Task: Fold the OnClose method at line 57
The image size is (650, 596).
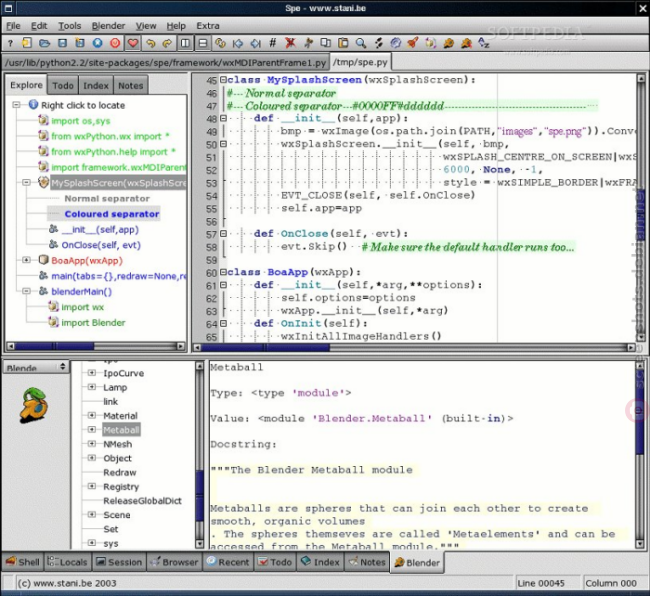Action: (223, 234)
